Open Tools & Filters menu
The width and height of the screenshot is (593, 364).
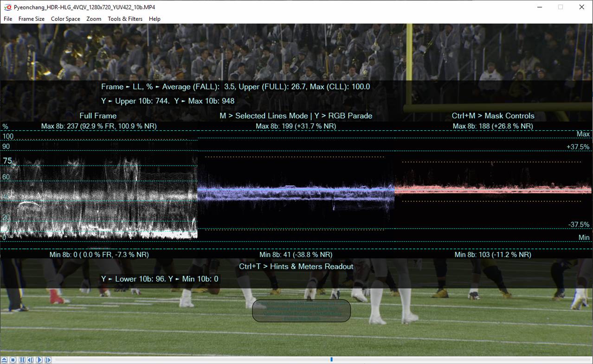[125, 19]
